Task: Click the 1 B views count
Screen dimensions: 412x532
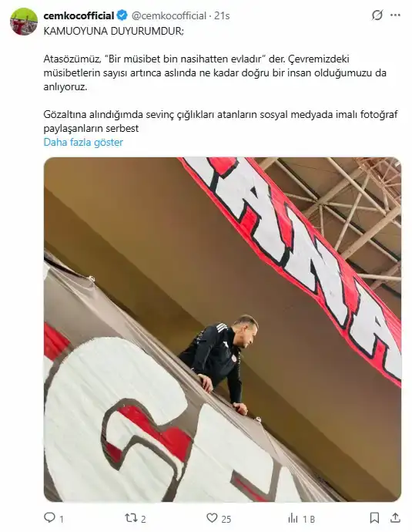Action: [309, 519]
